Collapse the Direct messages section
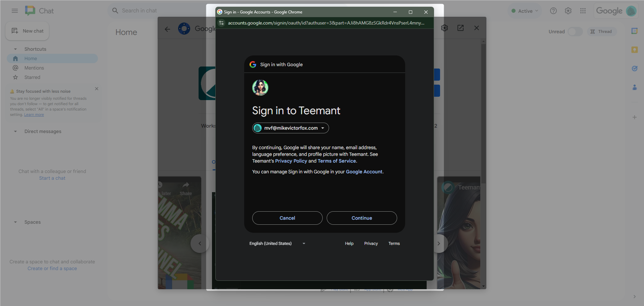644x306 pixels. point(15,131)
